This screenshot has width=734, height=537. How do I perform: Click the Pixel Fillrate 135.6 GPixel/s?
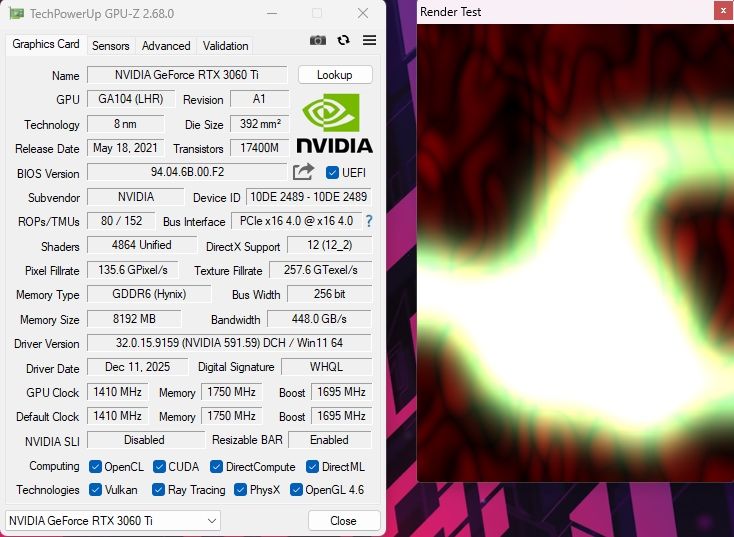pyautogui.click(x=133, y=270)
